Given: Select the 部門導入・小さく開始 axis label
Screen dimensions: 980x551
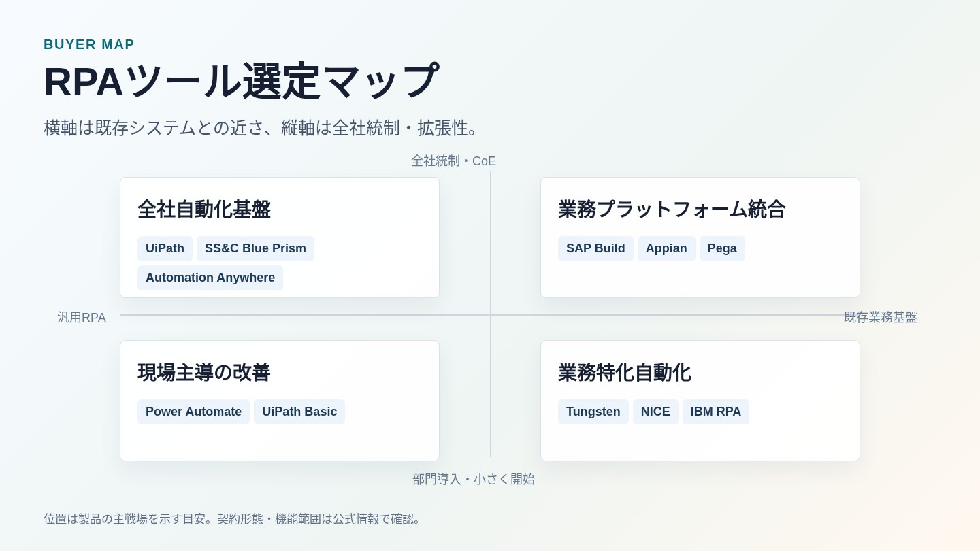Looking at the screenshot, I should coord(474,480).
